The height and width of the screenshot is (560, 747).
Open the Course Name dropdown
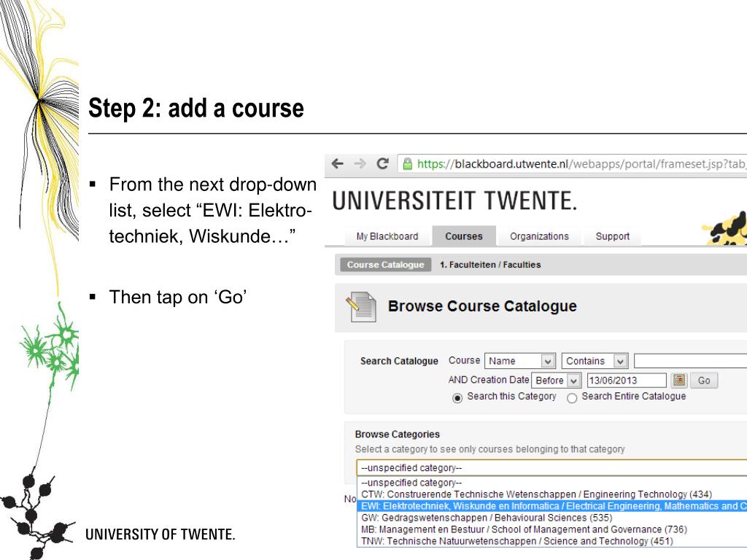[x=520, y=361]
